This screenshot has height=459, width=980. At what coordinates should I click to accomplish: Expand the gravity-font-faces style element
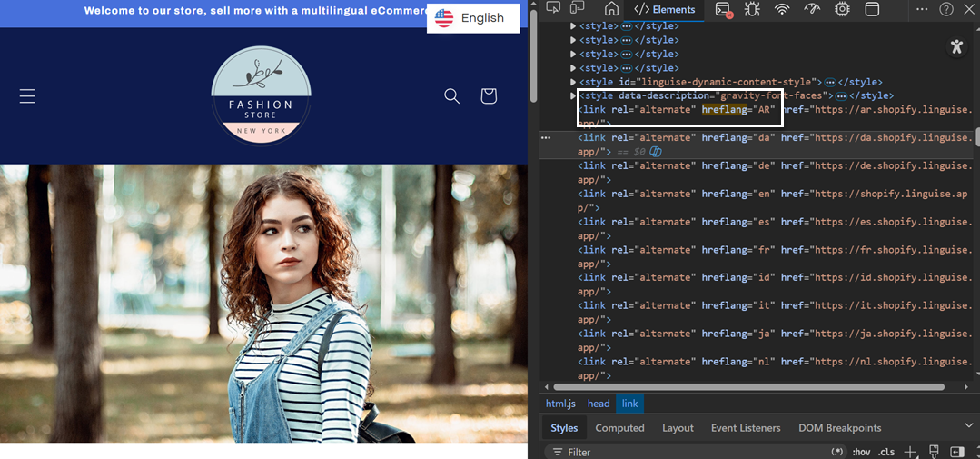(573, 95)
